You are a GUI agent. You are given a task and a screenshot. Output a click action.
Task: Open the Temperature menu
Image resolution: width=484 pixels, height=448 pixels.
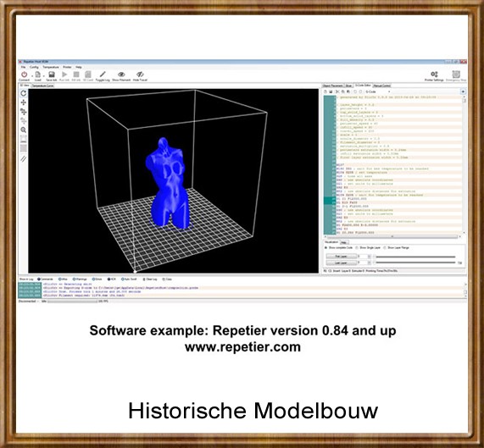51,67
